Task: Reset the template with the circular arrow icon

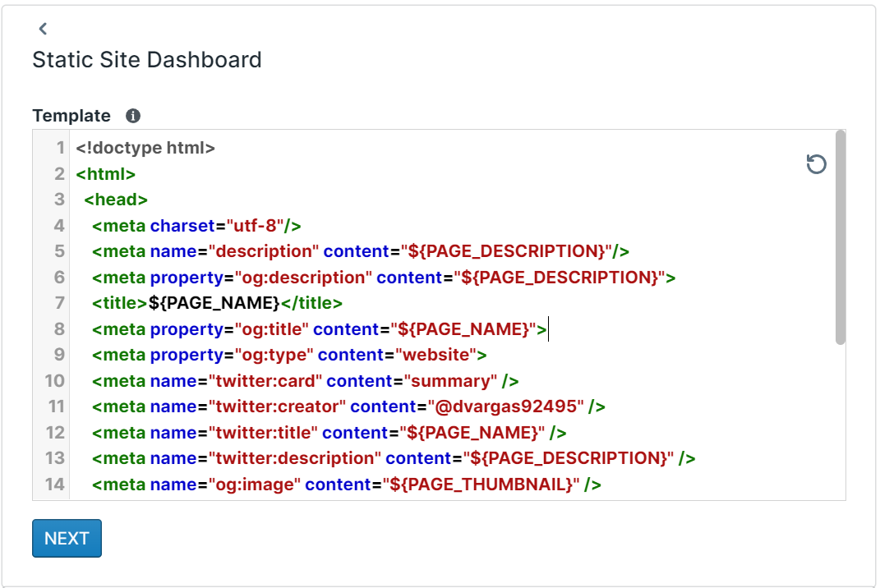Action: (816, 164)
